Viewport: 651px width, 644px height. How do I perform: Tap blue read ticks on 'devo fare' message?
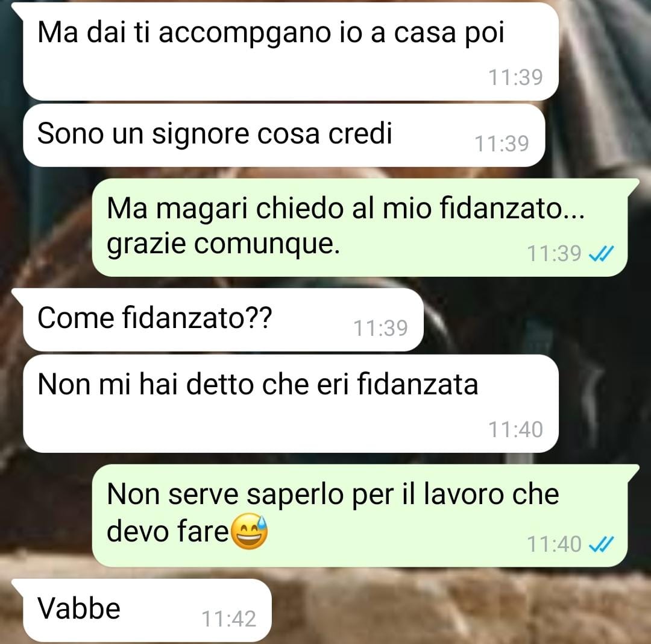point(601,544)
